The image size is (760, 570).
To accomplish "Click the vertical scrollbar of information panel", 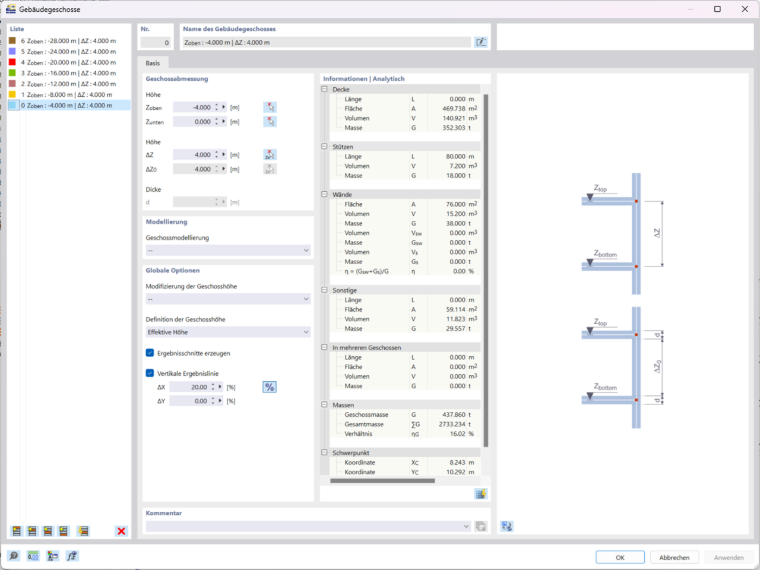I will click(486, 270).
